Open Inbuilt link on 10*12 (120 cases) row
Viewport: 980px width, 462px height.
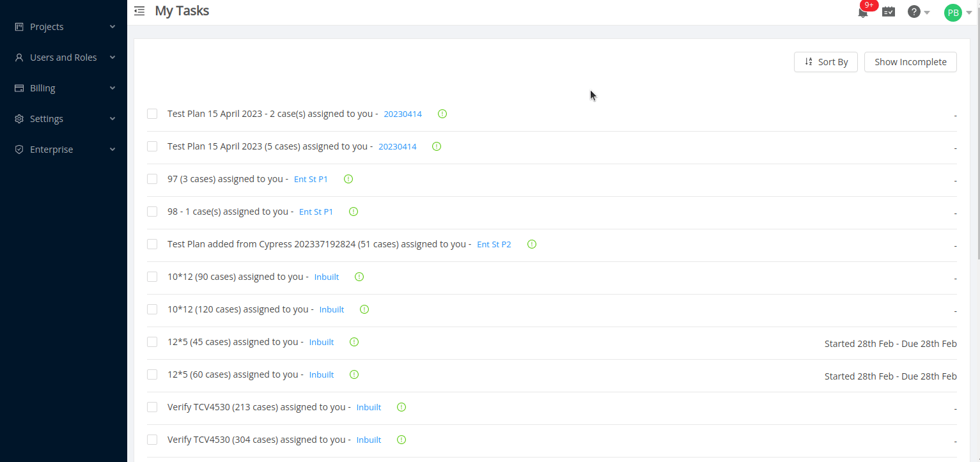point(332,310)
